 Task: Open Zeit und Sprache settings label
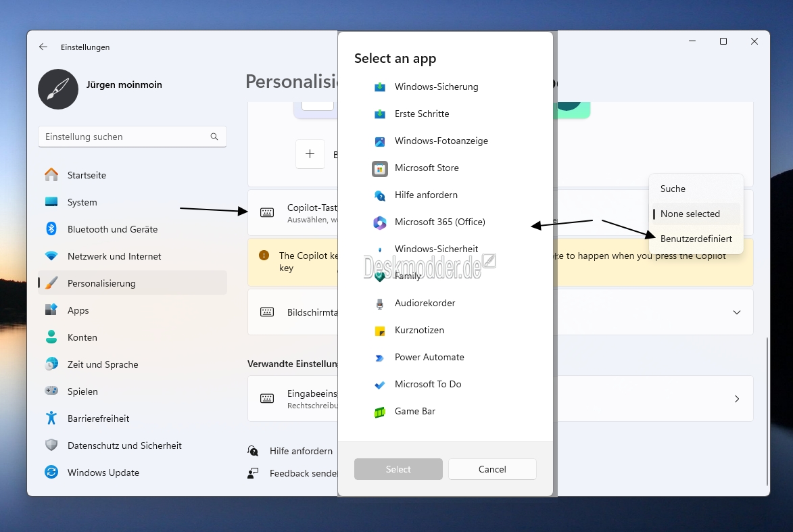click(x=103, y=364)
